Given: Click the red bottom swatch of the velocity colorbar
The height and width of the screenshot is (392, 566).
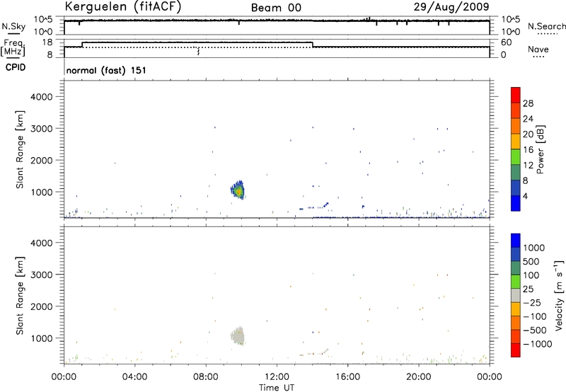Looking at the screenshot, I should coord(516,350).
